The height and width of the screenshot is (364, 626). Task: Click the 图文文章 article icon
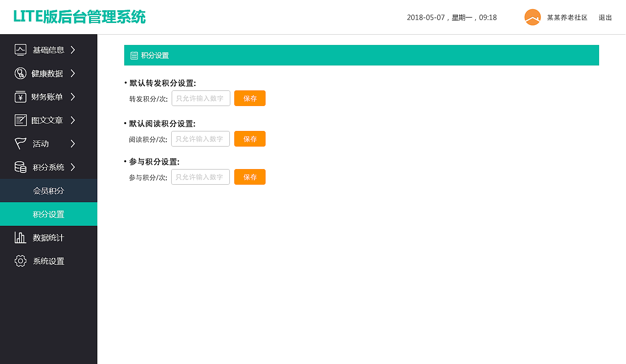point(20,120)
